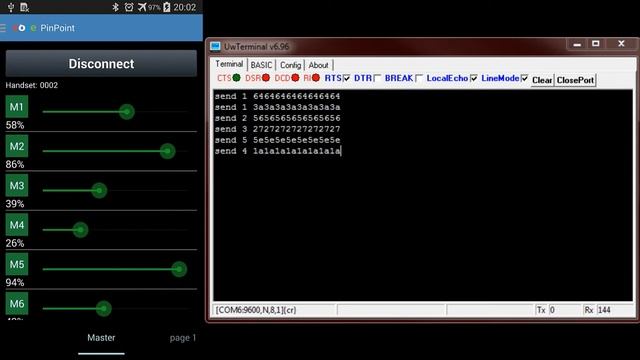Click the M6 slider handle
640x360 pixels.
[x=104, y=309]
